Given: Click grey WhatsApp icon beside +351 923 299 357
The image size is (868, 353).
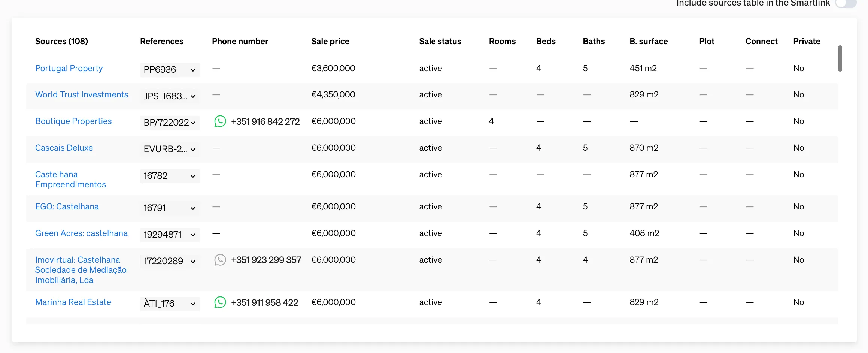Looking at the screenshot, I should pos(220,260).
